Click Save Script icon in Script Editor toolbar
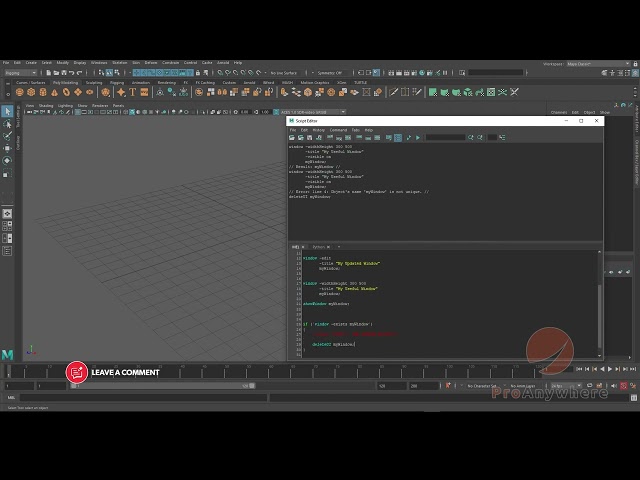The image size is (640, 480). [x=310, y=138]
